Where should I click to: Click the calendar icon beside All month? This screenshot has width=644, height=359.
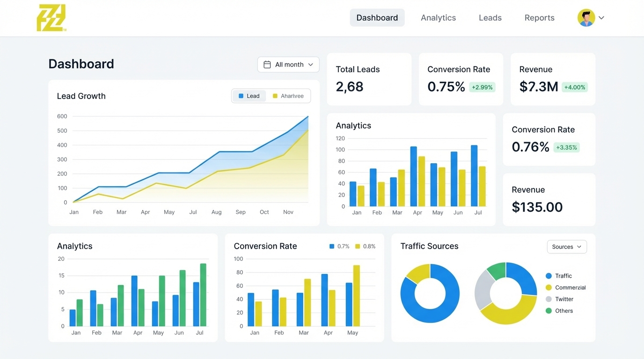click(x=268, y=64)
